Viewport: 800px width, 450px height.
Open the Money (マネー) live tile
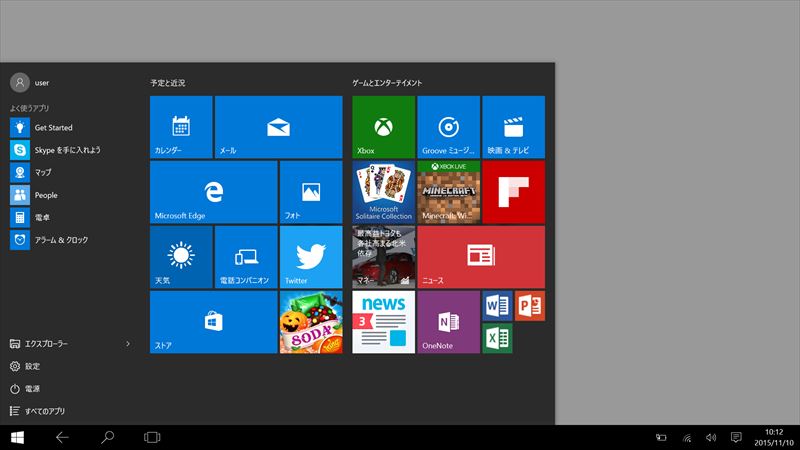(x=384, y=257)
